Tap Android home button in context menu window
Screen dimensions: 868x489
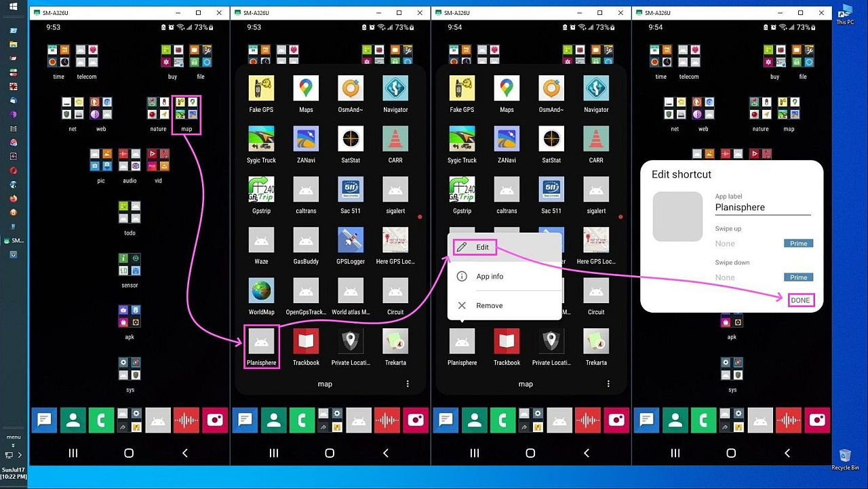coord(530,453)
